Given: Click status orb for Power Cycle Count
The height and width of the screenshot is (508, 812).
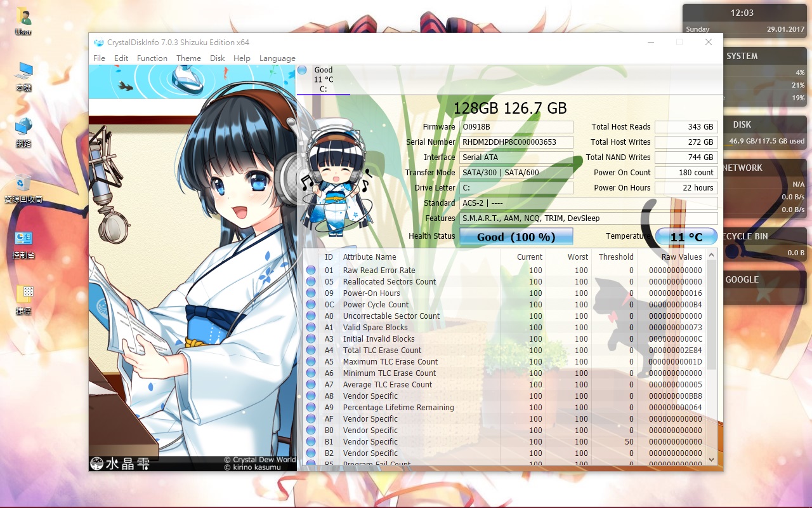Looking at the screenshot, I should 311,305.
